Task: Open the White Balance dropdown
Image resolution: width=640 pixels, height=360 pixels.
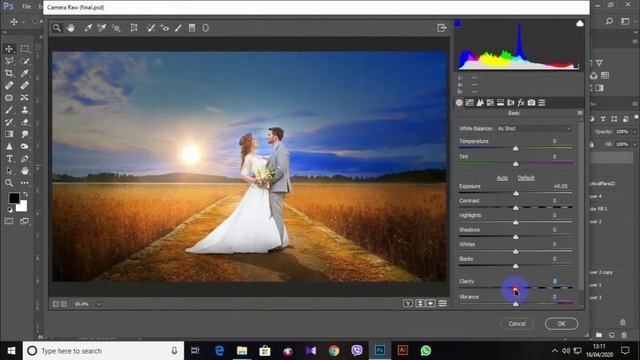Action: [x=533, y=129]
